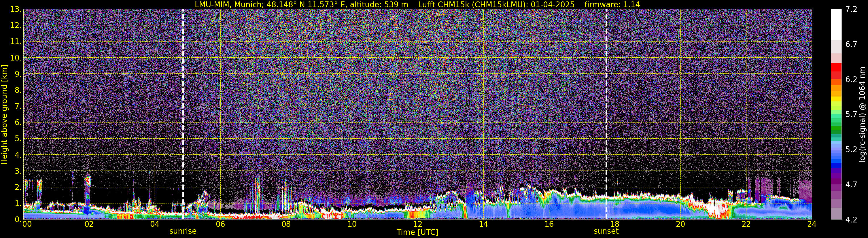Click 'altitude: 539 m' in the title
Viewport: 868px width, 238px height.
click(x=379, y=4)
